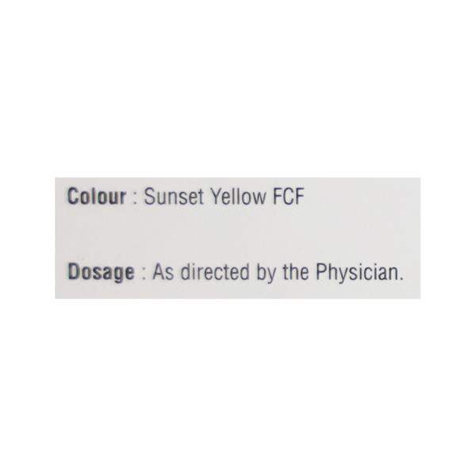This screenshot has width=476, height=476.
Task: Click the word directed
Action: click(x=208, y=272)
